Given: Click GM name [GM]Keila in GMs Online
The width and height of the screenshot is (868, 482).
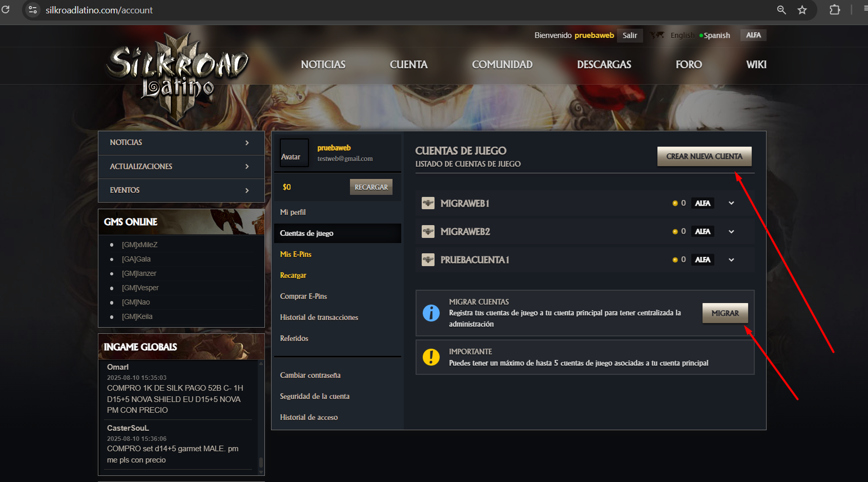Looking at the screenshot, I should pyautogui.click(x=137, y=317).
